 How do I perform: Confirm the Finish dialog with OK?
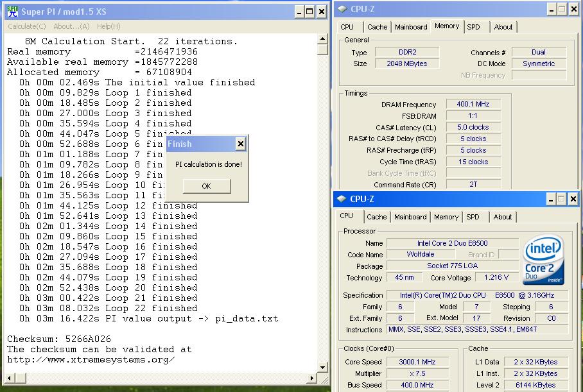coord(206,186)
